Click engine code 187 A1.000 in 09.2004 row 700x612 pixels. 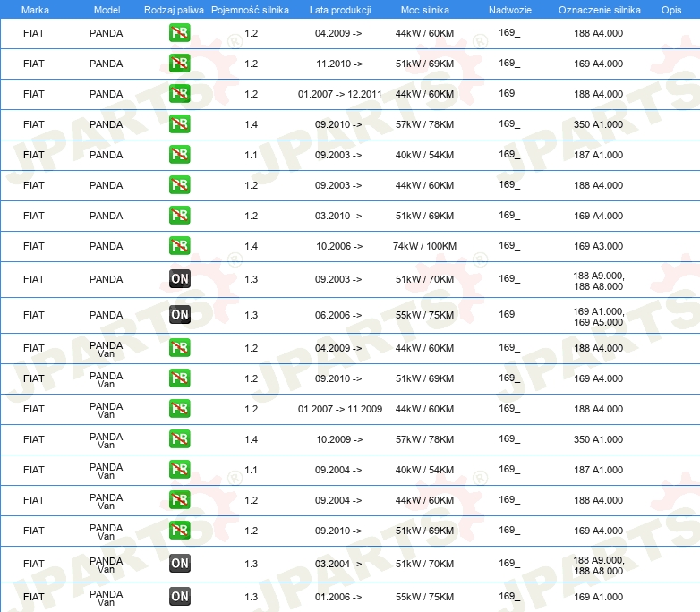[598, 470]
